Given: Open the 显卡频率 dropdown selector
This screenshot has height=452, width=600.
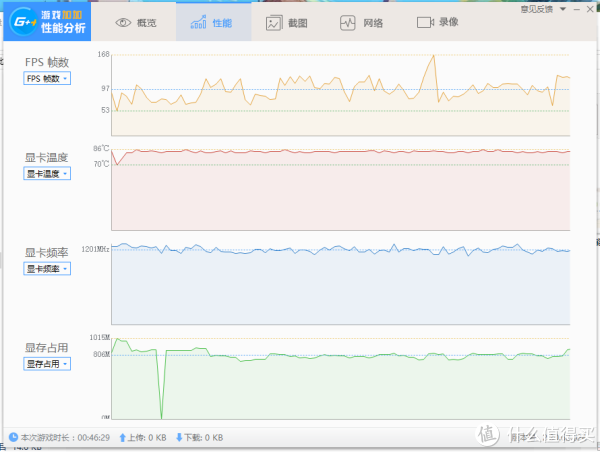Looking at the screenshot, I should click(47, 269).
